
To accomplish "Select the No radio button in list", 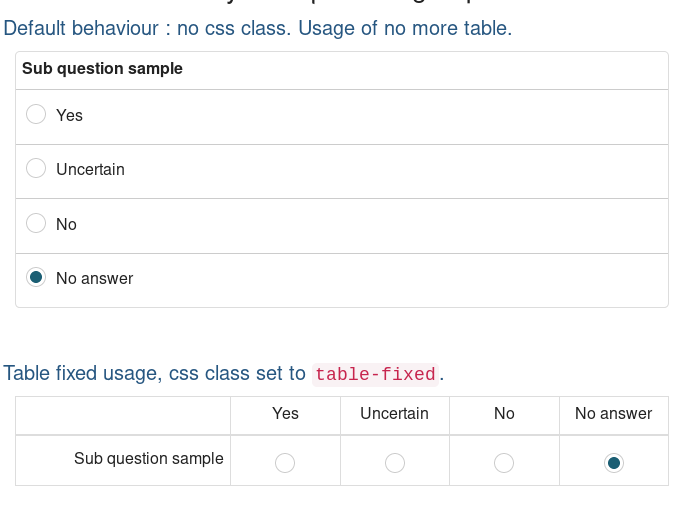I will click(x=36, y=223).
